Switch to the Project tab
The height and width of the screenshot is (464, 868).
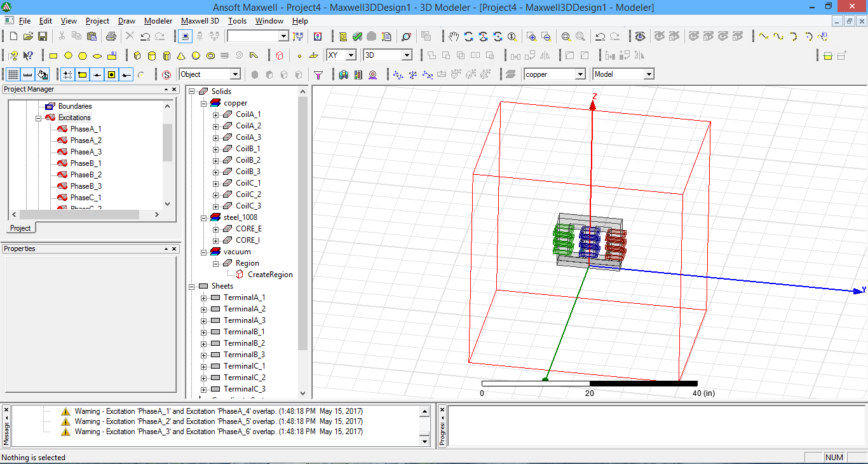[x=22, y=228]
